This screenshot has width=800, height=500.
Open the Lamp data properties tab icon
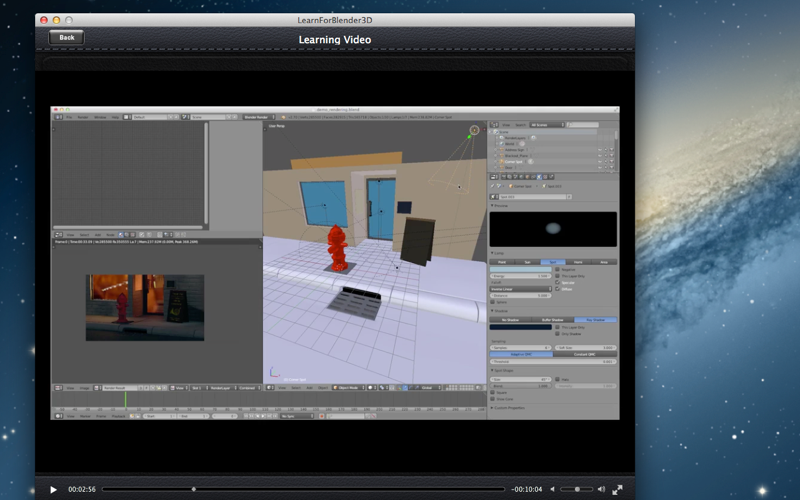[x=539, y=177]
